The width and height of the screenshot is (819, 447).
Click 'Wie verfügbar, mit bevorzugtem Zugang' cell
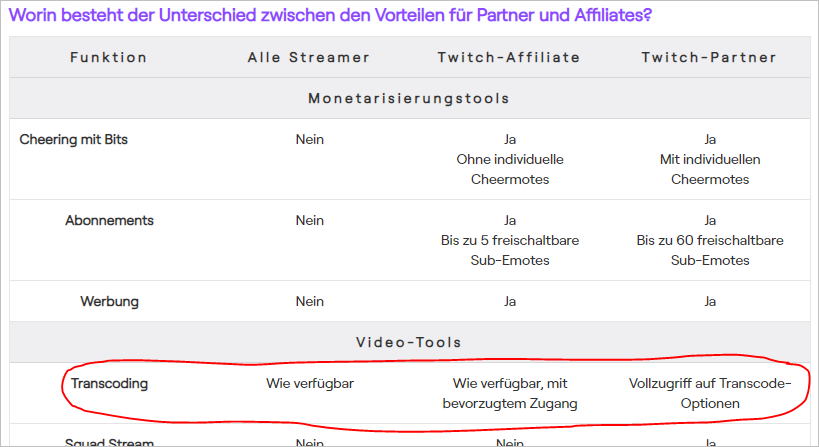pyautogui.click(x=510, y=393)
